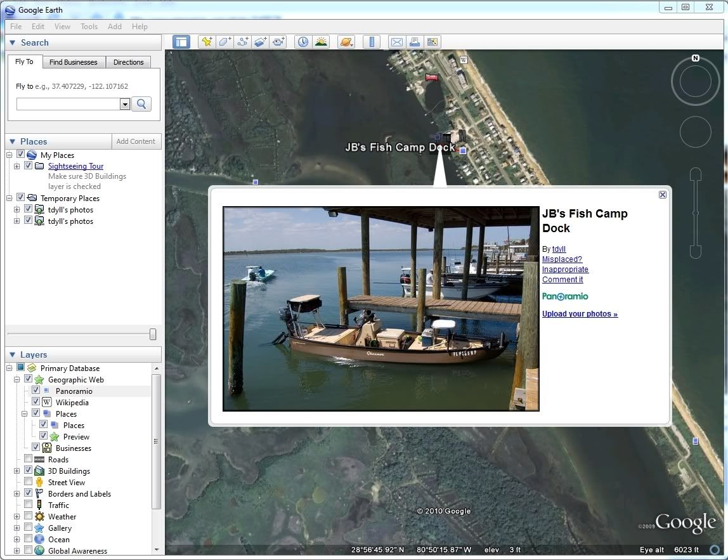Toggle the sunlight across landscape icon
The width and height of the screenshot is (728, 560).
coord(321,42)
